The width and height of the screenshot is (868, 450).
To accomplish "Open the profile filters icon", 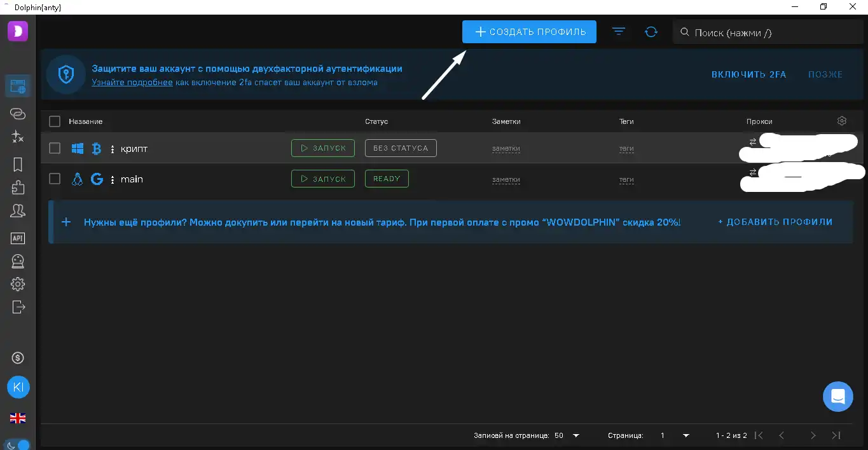I will click(619, 31).
